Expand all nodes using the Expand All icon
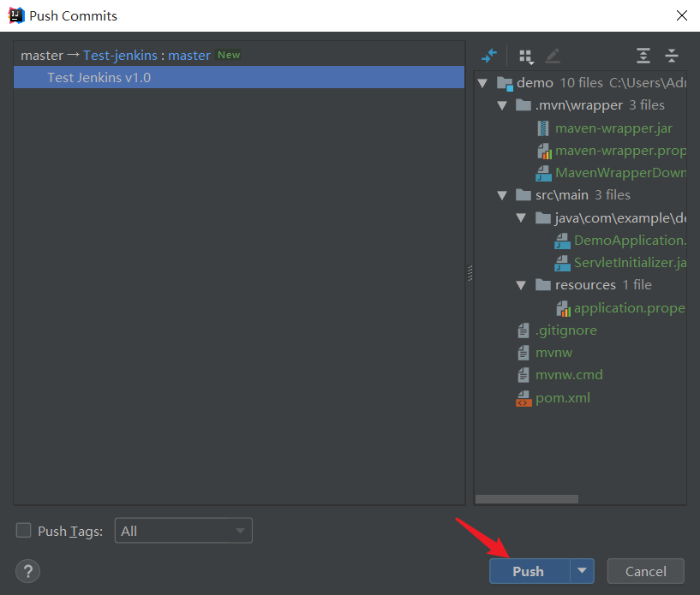 click(x=643, y=56)
